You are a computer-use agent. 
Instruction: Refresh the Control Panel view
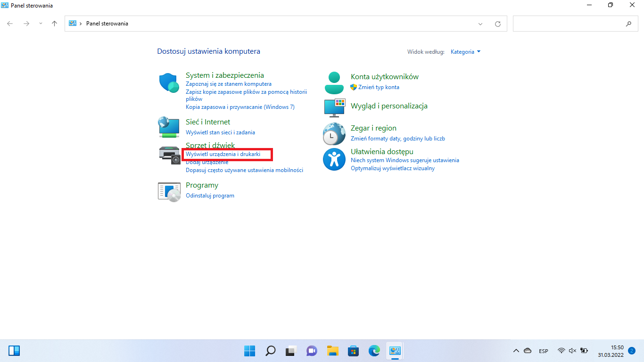(498, 24)
